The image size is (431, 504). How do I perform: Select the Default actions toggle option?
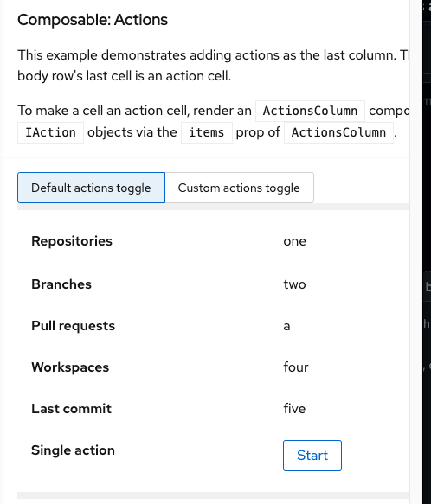click(x=91, y=188)
